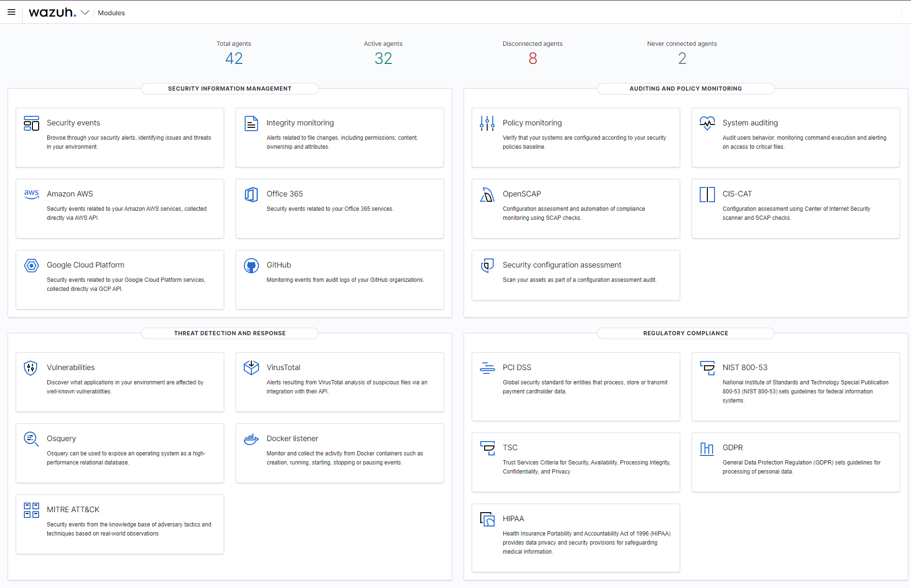This screenshot has height=588, width=911.
Task: Open the Osquery module title
Action: [x=61, y=439]
